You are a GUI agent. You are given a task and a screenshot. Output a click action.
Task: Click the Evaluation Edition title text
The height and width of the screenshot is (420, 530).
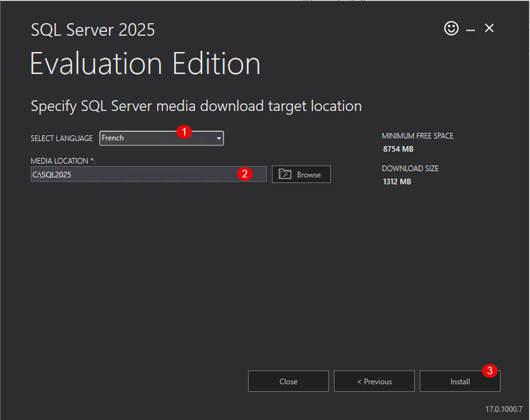145,63
